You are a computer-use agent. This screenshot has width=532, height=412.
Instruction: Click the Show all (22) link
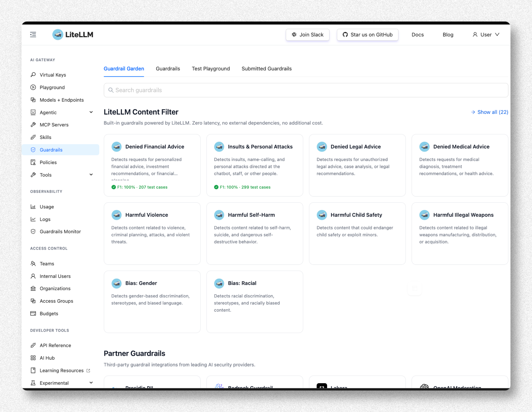coord(489,112)
